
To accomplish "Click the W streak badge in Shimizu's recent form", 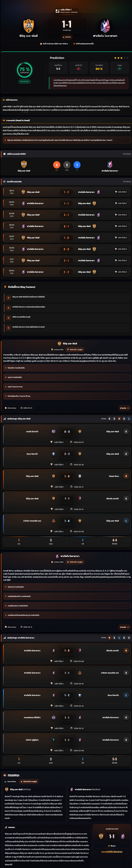I will pos(119,418).
